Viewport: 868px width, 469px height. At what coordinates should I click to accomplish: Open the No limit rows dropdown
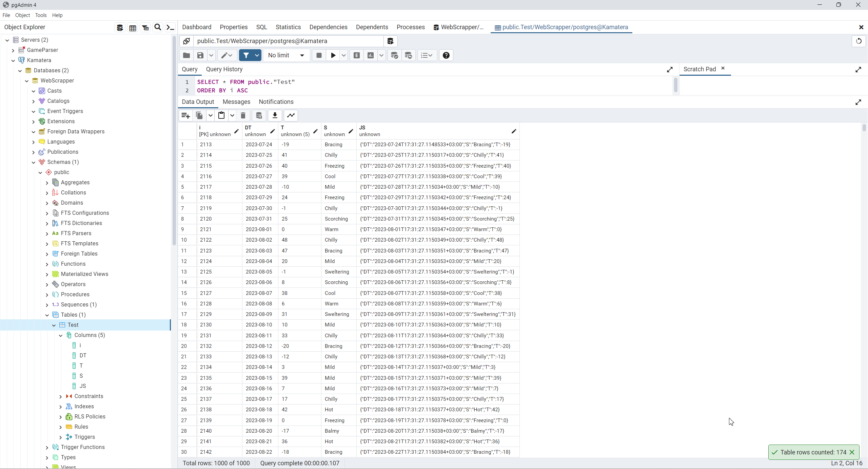click(286, 55)
